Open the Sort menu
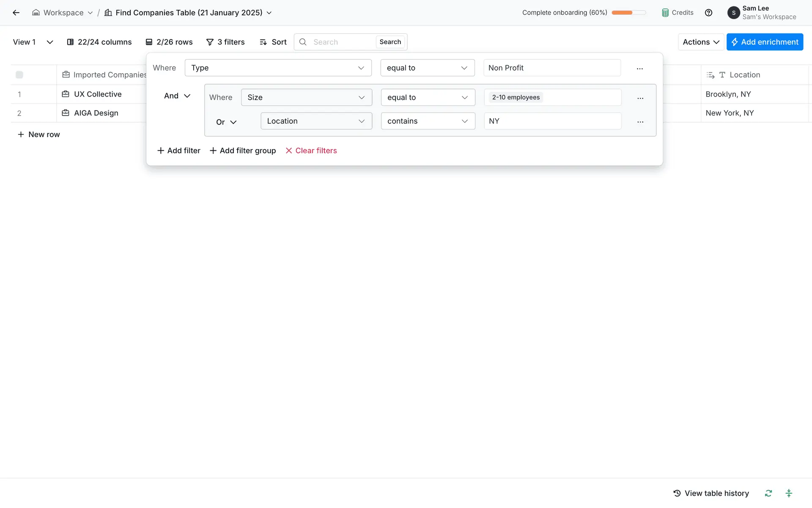Viewport: 812px width, 508px height. [273, 42]
